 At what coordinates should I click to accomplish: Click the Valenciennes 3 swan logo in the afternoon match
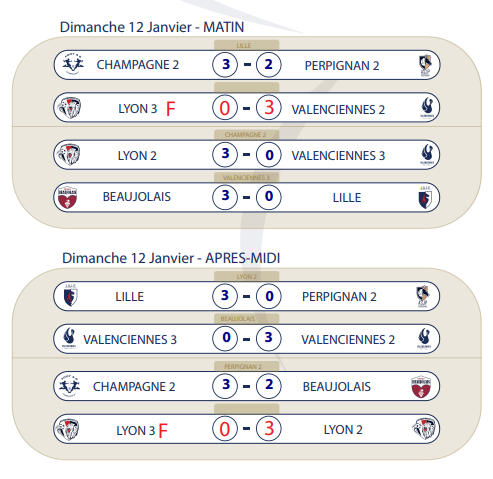pos(69,338)
